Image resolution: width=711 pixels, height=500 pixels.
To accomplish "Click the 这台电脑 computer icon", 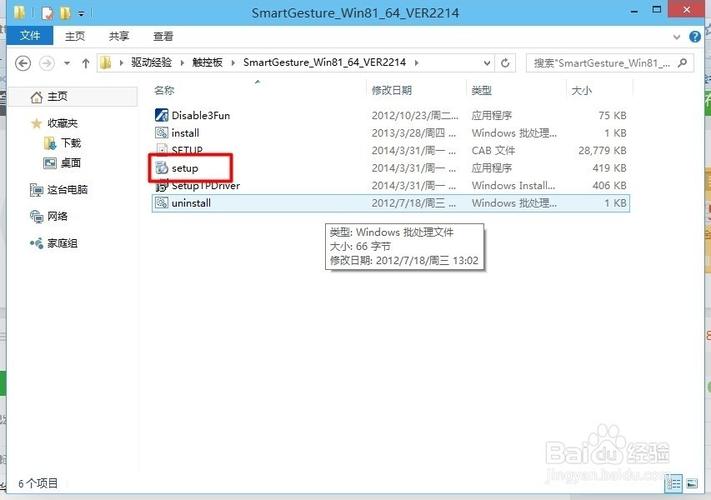I will 36,189.
